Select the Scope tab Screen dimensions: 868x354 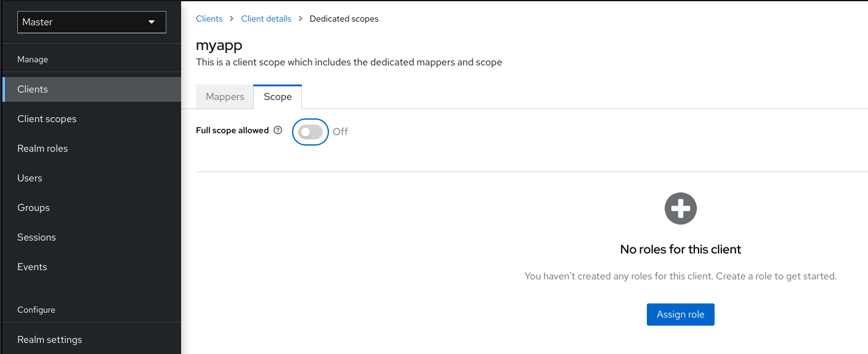point(277,97)
